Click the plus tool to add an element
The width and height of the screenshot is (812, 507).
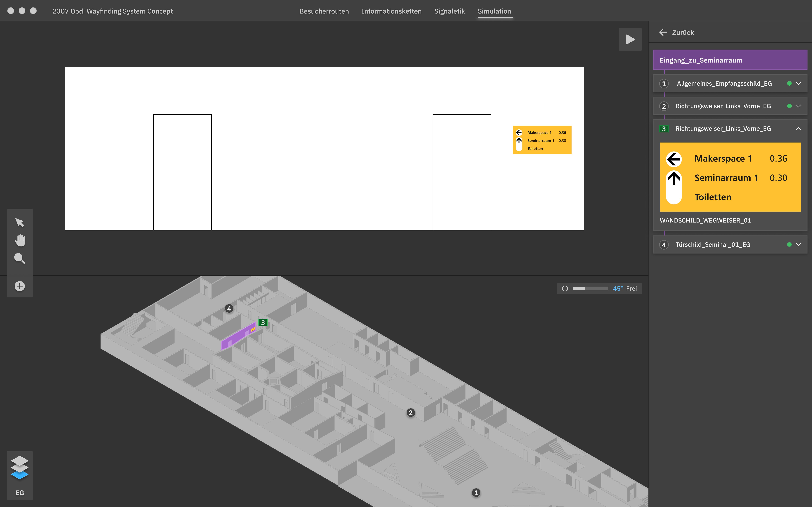tap(19, 286)
